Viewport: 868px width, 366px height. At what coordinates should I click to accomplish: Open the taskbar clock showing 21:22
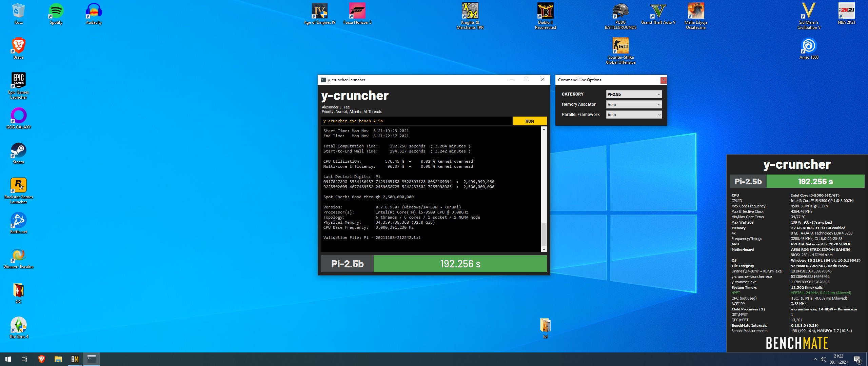839,359
